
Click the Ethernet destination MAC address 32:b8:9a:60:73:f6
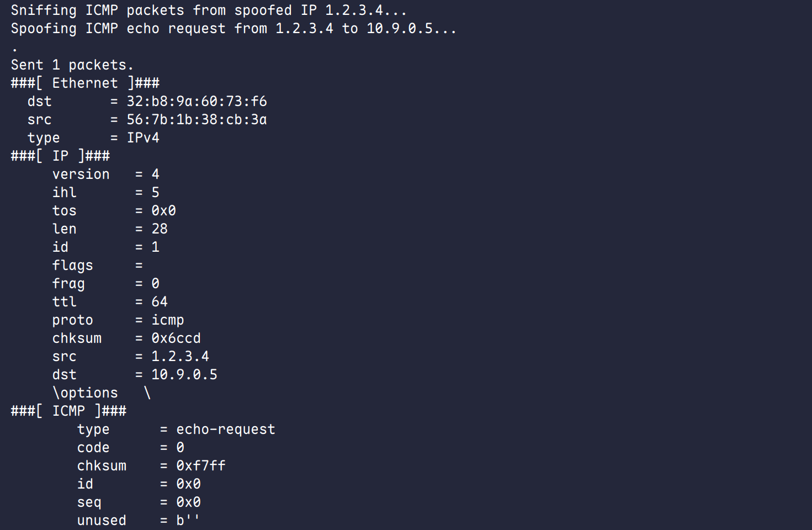197,102
